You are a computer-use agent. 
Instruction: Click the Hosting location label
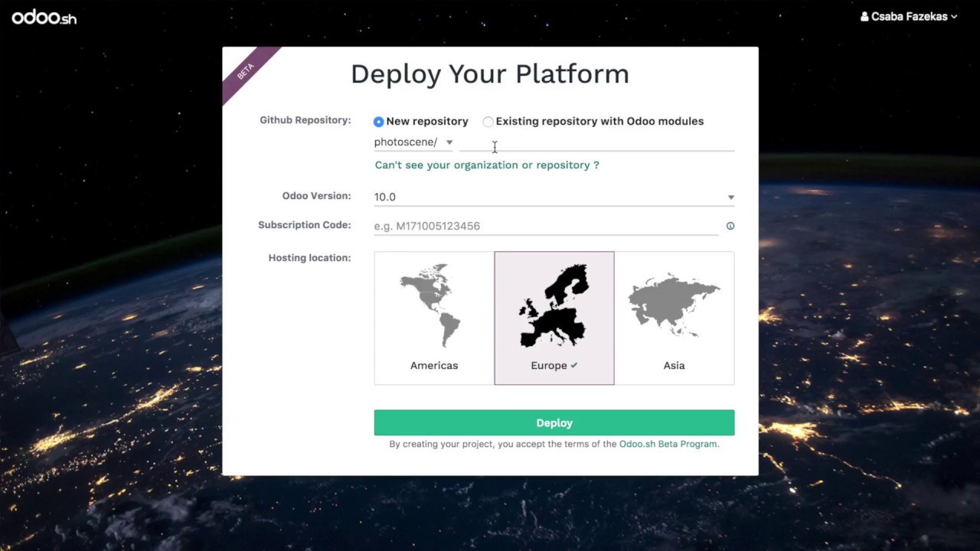[x=309, y=258]
